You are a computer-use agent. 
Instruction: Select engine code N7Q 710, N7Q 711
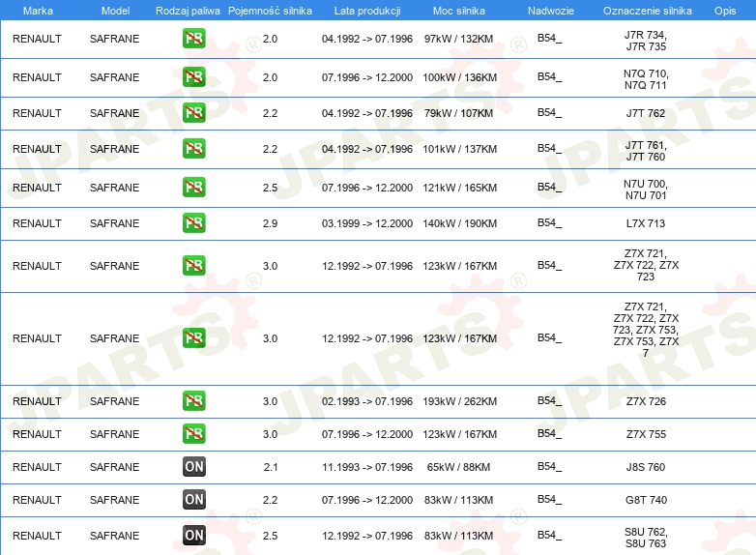point(646,79)
